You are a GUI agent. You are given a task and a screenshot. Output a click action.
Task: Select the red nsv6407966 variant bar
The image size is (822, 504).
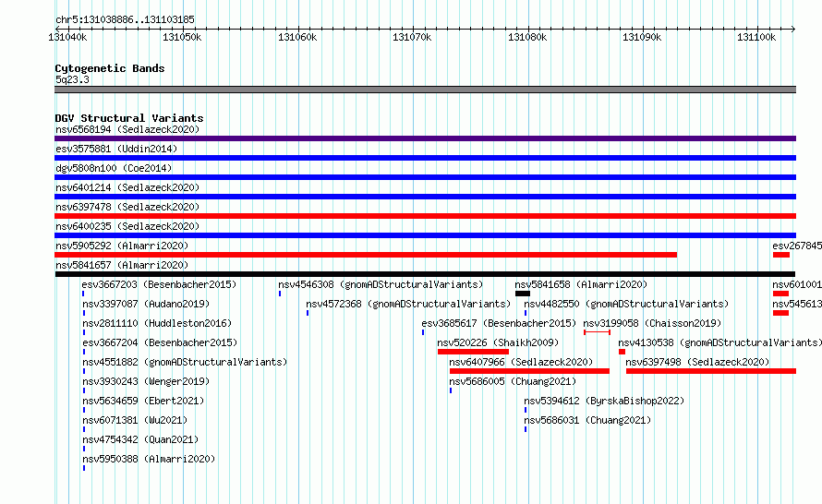coord(529,371)
